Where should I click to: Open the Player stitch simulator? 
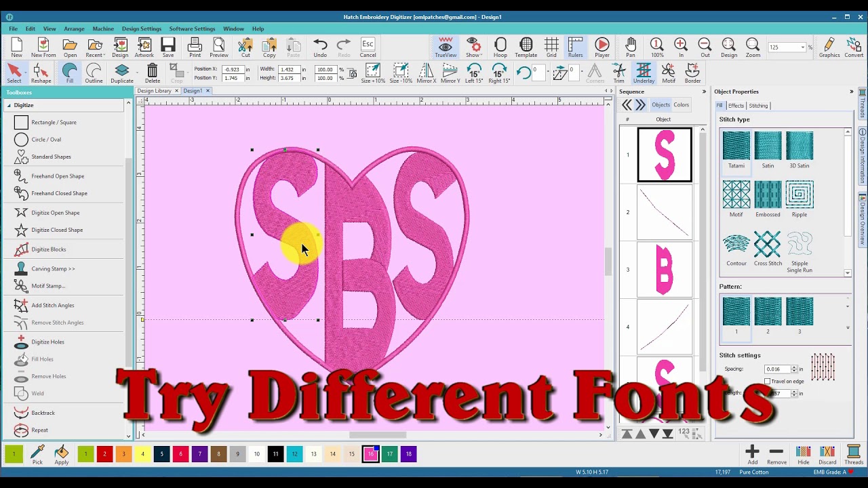[x=602, y=47]
